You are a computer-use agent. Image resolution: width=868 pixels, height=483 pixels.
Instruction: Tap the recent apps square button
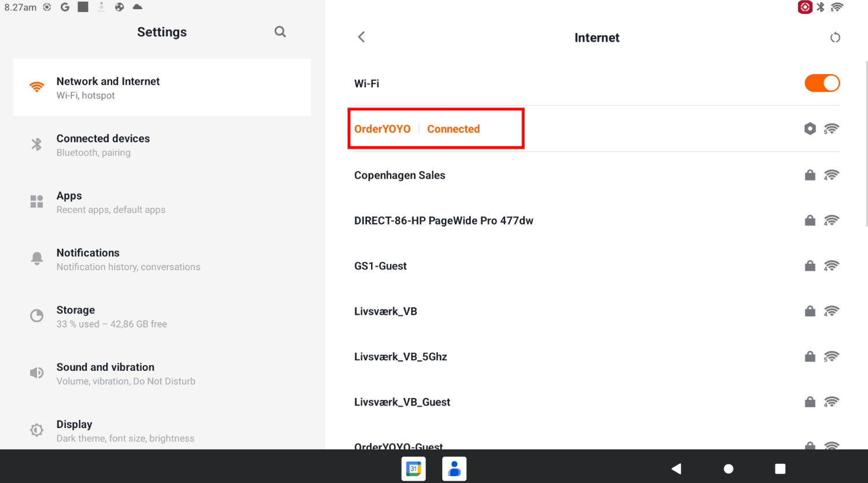point(780,469)
